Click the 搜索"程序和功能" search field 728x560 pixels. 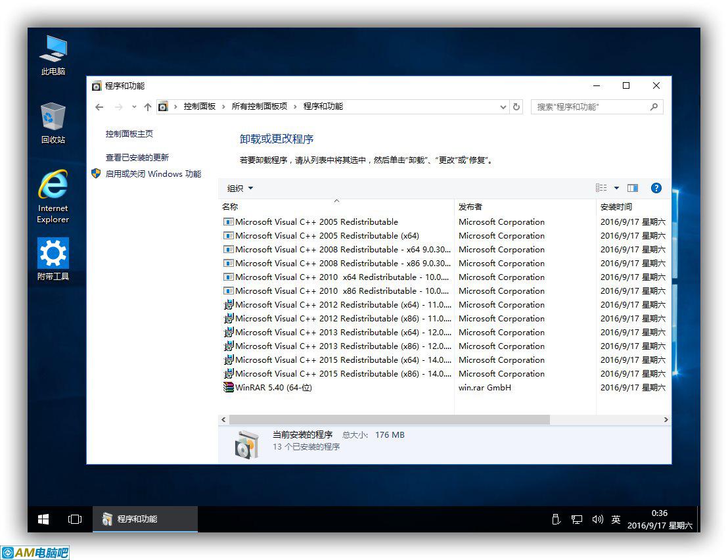[x=597, y=106]
